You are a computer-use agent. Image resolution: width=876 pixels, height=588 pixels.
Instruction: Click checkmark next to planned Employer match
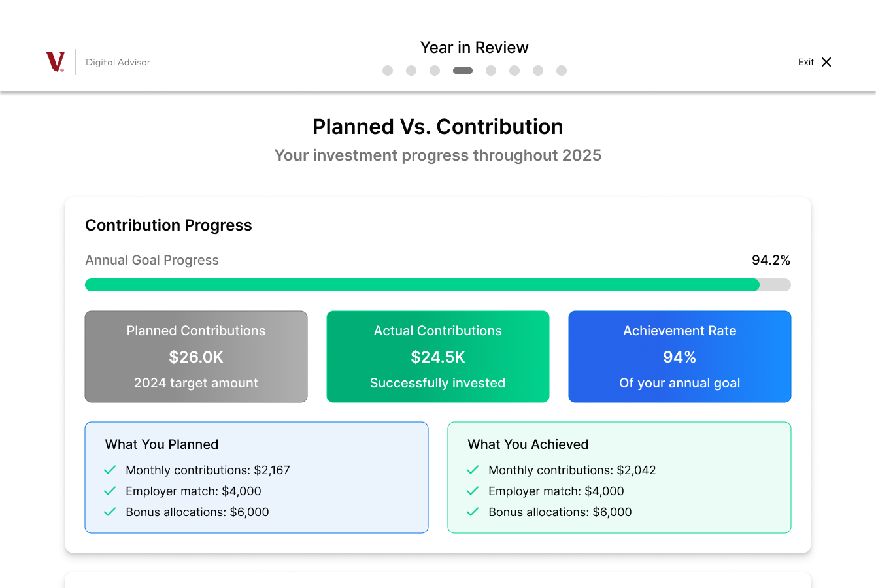coord(110,491)
